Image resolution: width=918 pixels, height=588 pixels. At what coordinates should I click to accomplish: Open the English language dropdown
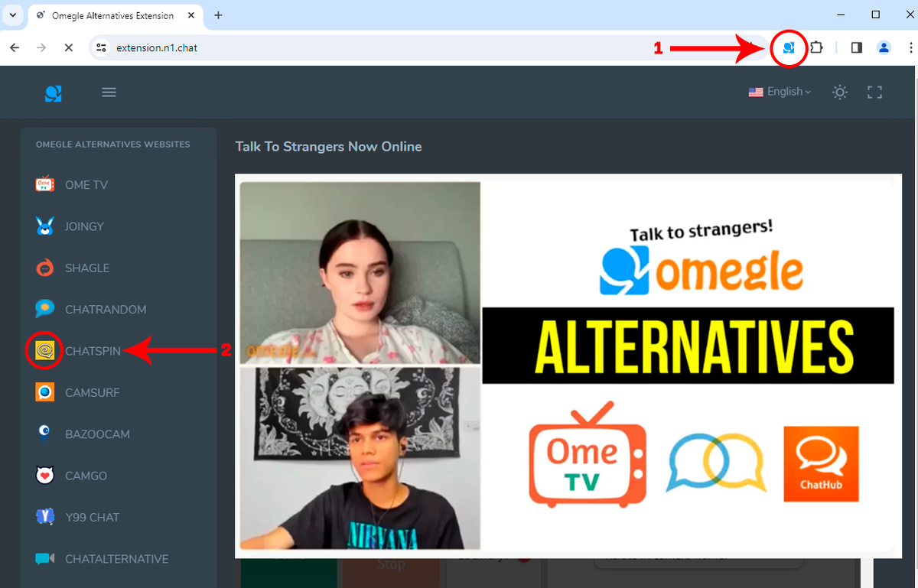tap(779, 92)
